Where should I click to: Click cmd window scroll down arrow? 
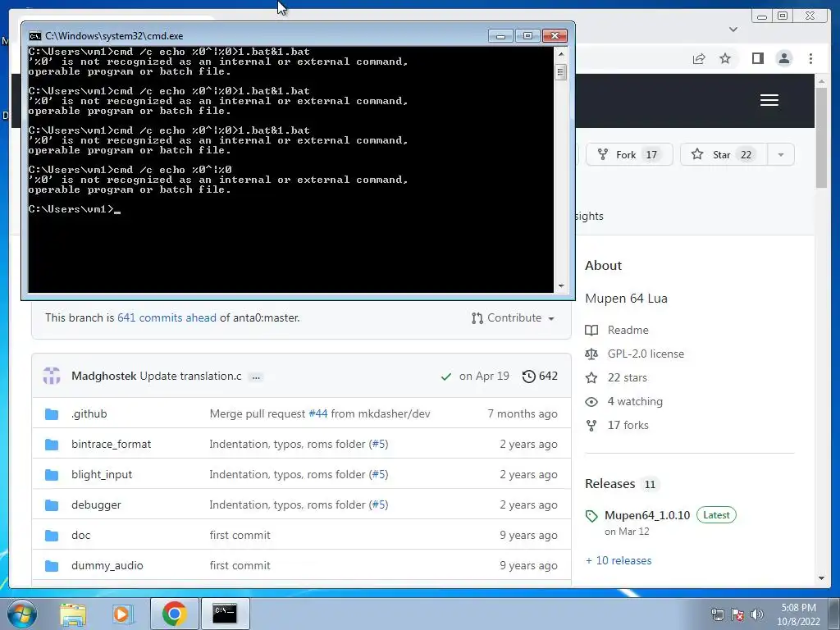coord(561,286)
